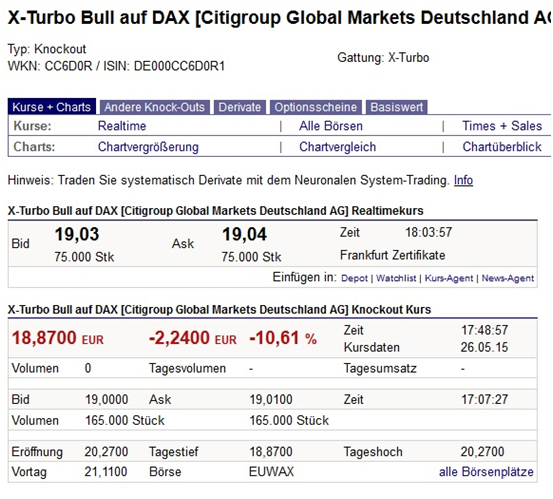Click the bid/ask time 17:07:27

pyautogui.click(x=485, y=400)
